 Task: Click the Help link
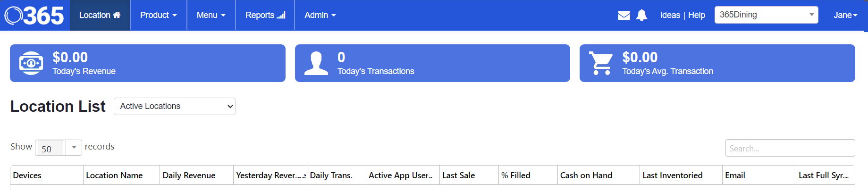tap(697, 15)
